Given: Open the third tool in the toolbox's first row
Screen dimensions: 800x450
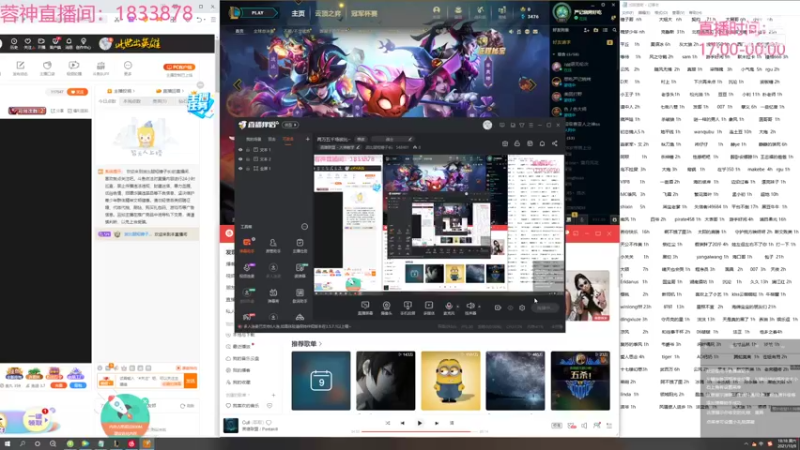Looking at the screenshot, I should [x=299, y=245].
